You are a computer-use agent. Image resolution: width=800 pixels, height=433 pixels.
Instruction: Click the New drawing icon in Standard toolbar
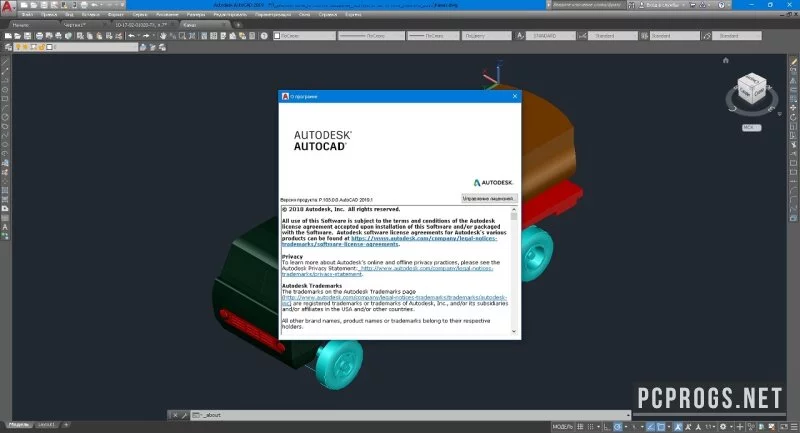tap(8, 36)
